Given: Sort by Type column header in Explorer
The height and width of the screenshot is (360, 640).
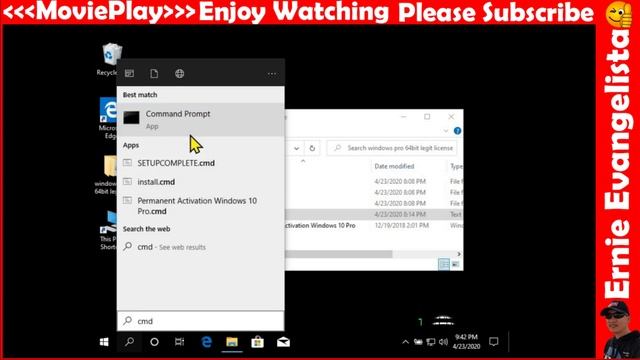Looking at the screenshot, I should pyautogui.click(x=456, y=166).
